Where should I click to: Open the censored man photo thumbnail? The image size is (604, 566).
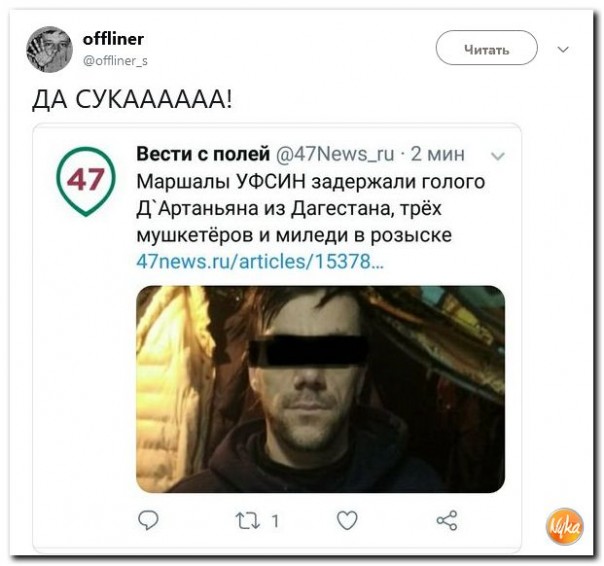tap(320, 389)
